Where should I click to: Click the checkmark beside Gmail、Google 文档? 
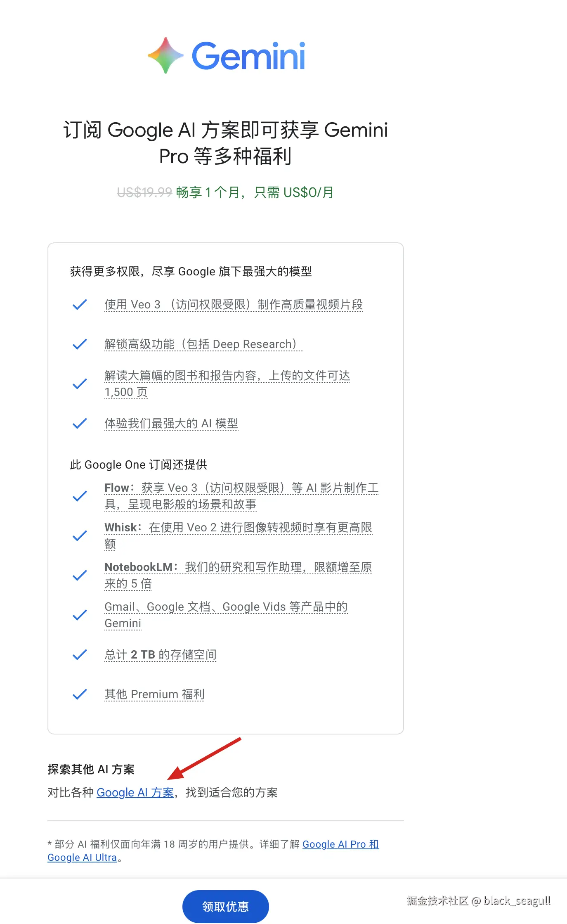click(80, 615)
